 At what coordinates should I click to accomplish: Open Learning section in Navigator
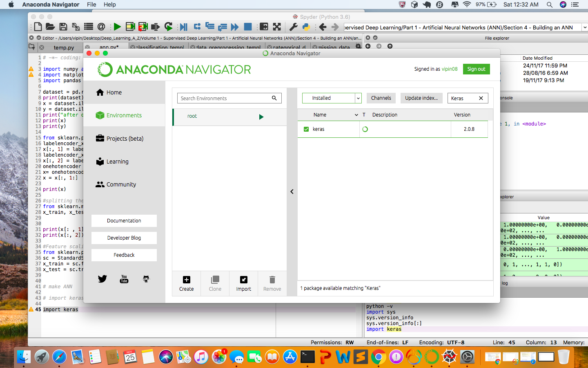point(124,162)
